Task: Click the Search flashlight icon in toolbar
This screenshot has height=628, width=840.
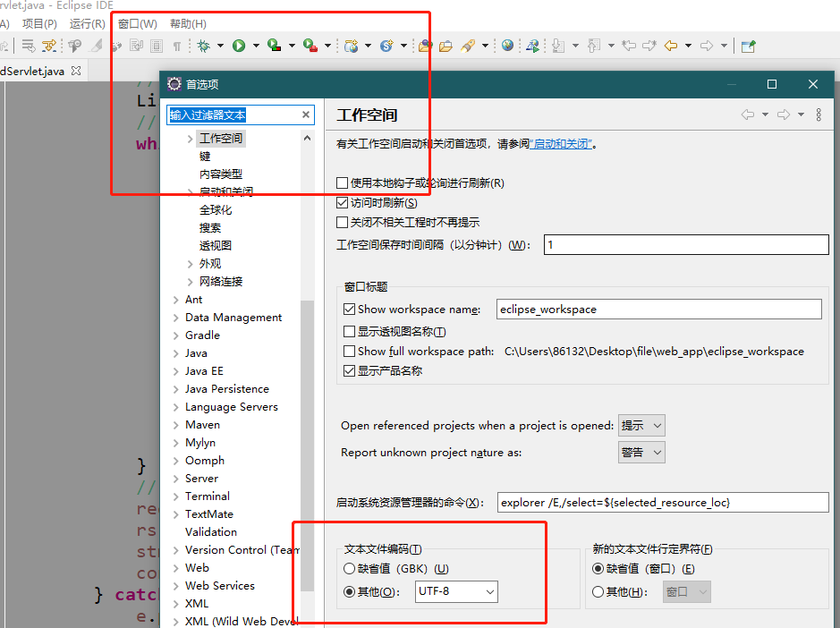Action: pos(468,47)
